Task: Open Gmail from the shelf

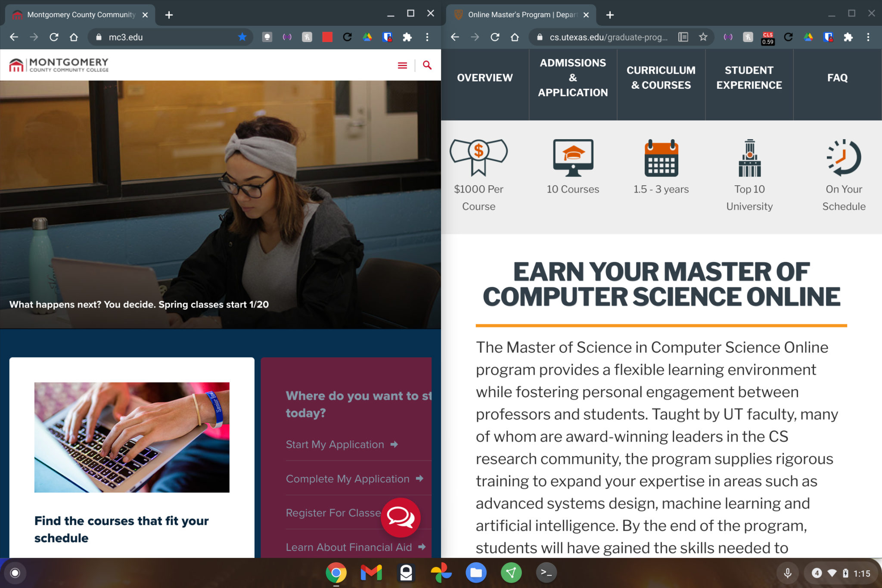Action: (x=371, y=573)
